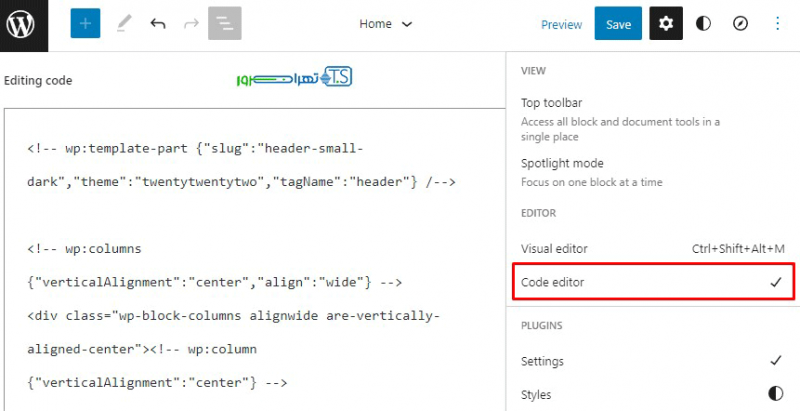Click the Undo arrow icon
The height and width of the screenshot is (411, 800).
[x=157, y=24]
